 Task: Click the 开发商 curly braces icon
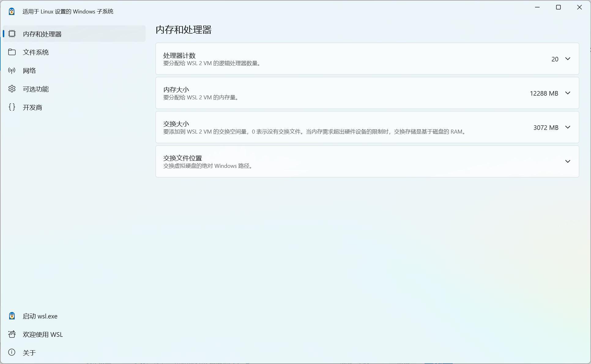[12, 107]
